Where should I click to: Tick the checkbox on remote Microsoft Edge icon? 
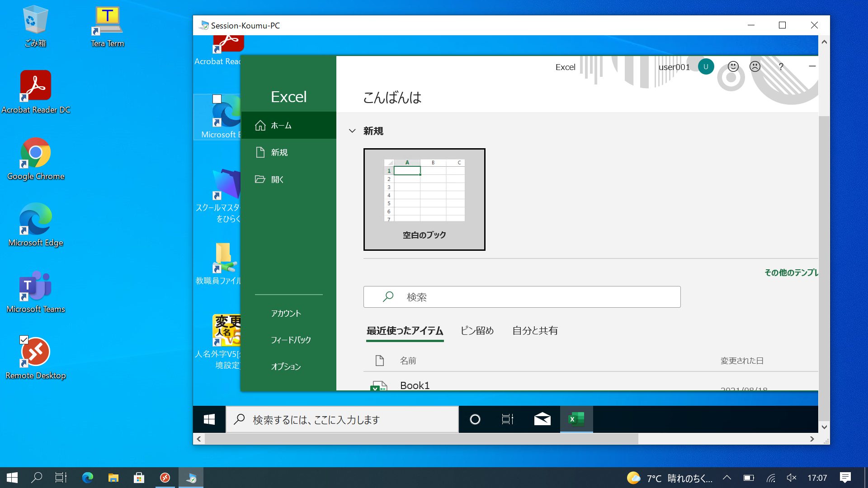click(217, 99)
